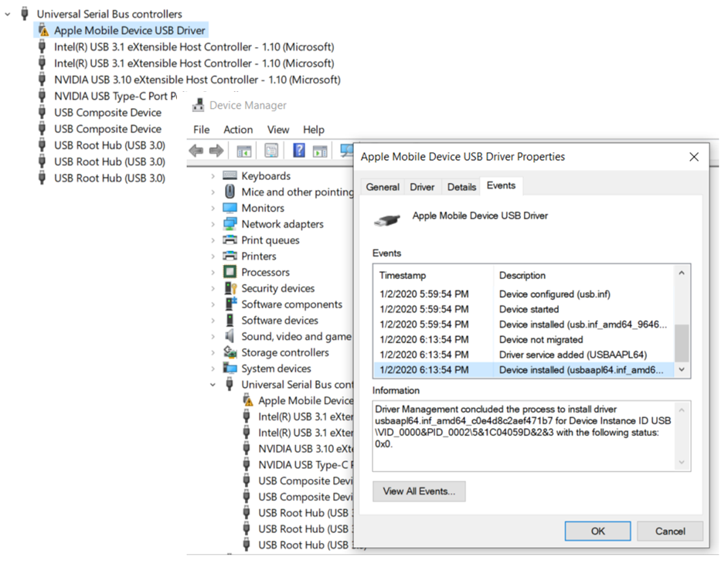Click the Print queues category icon

230,240
